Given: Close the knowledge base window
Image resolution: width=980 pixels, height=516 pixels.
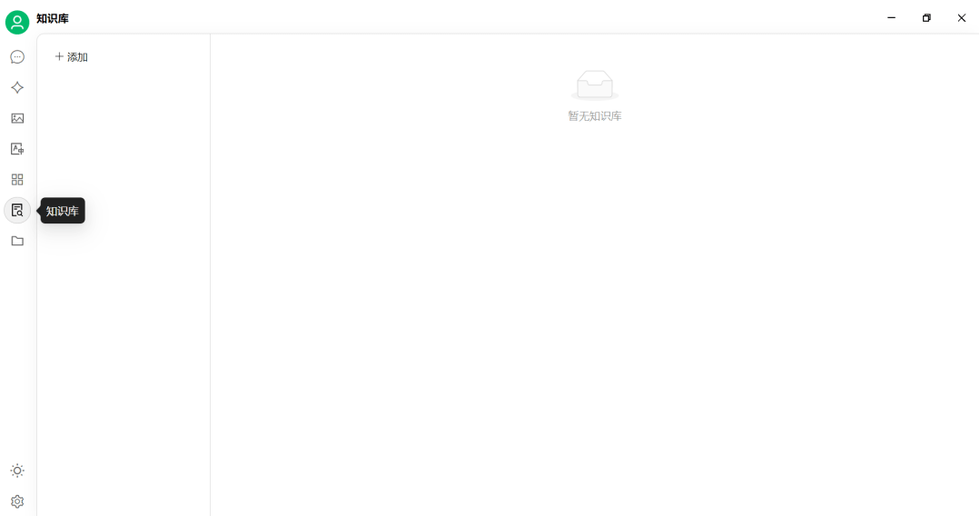Looking at the screenshot, I should (961, 18).
